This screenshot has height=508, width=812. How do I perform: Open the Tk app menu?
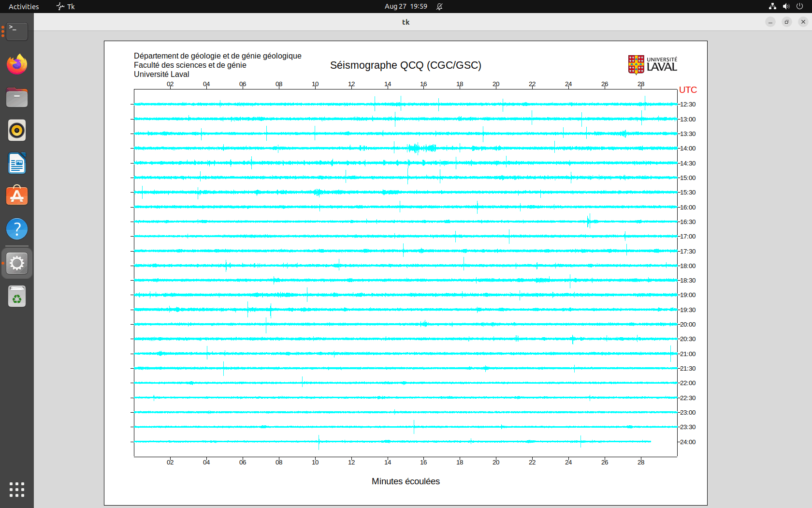tap(66, 6)
